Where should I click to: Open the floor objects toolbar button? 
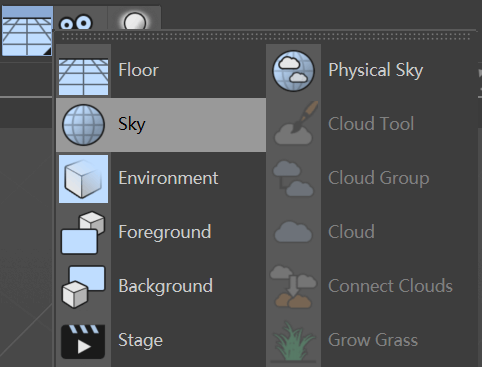[27, 31]
